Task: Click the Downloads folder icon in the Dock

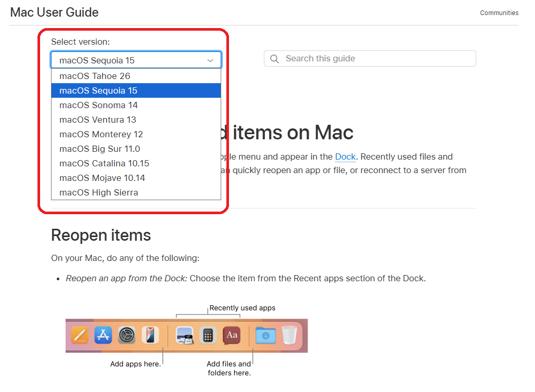Action: click(x=265, y=335)
